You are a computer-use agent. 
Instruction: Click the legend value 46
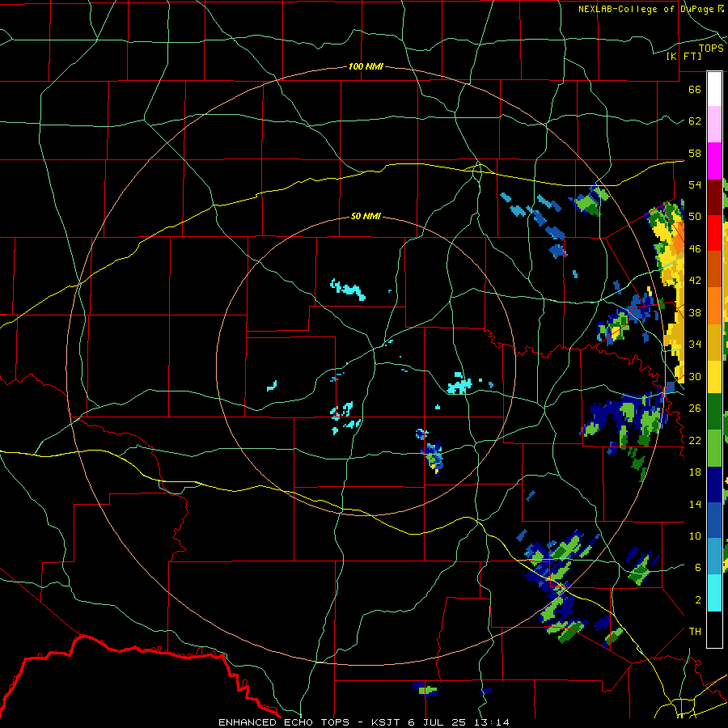tap(695, 249)
